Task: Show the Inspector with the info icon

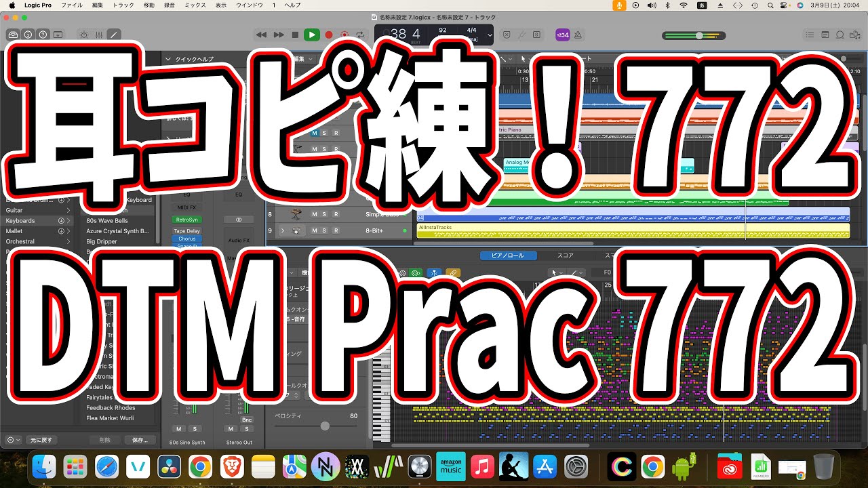Action: coord(28,35)
